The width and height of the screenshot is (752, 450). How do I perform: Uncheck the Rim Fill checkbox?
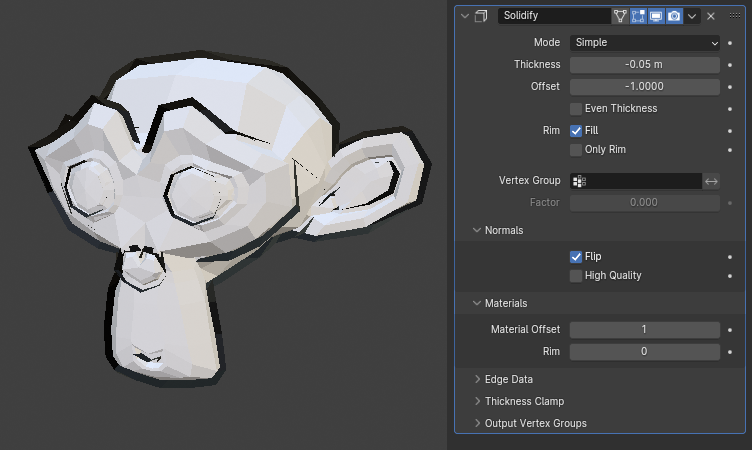tap(576, 130)
